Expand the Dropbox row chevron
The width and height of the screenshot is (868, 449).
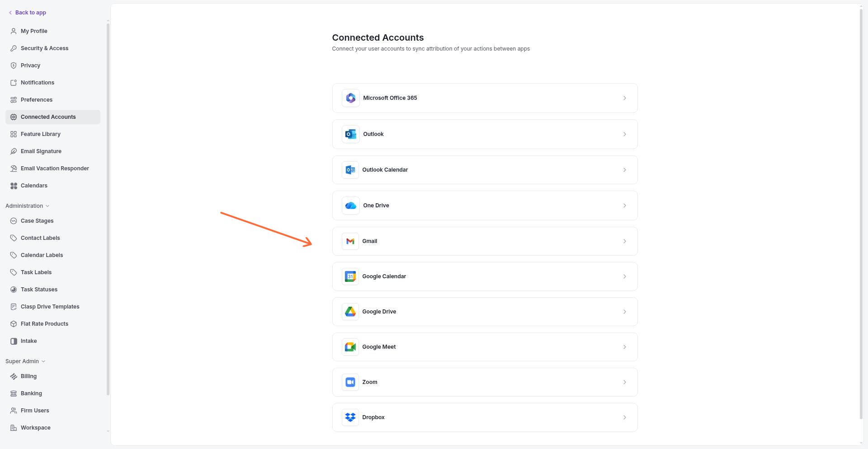pyautogui.click(x=625, y=417)
